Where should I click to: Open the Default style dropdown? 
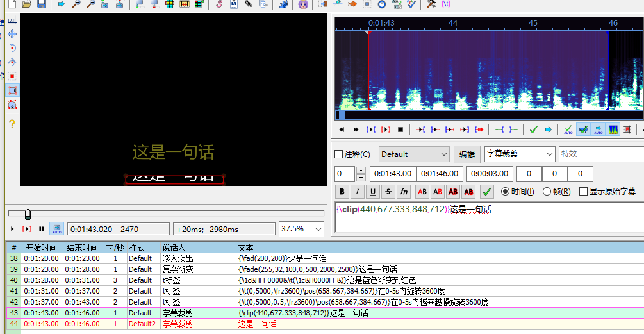(x=415, y=154)
